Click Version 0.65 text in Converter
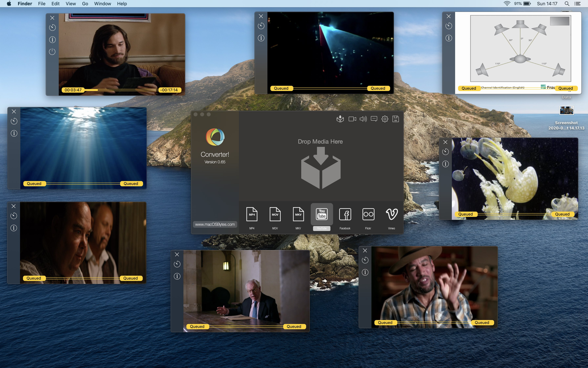The height and width of the screenshot is (368, 588). click(215, 162)
